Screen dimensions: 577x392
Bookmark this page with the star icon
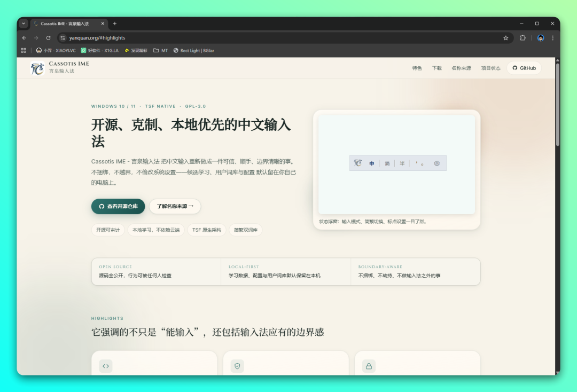[x=505, y=38]
